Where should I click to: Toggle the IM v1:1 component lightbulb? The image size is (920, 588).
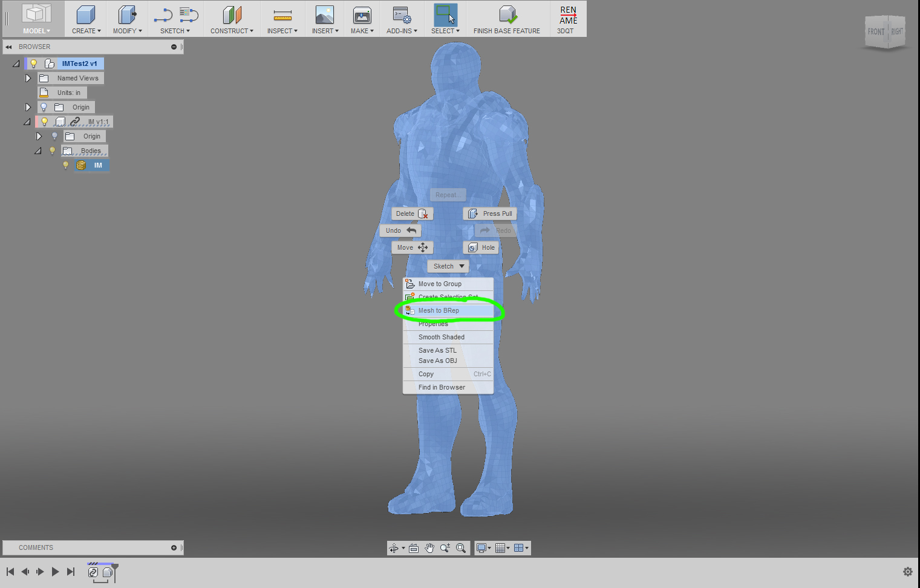pyautogui.click(x=44, y=121)
